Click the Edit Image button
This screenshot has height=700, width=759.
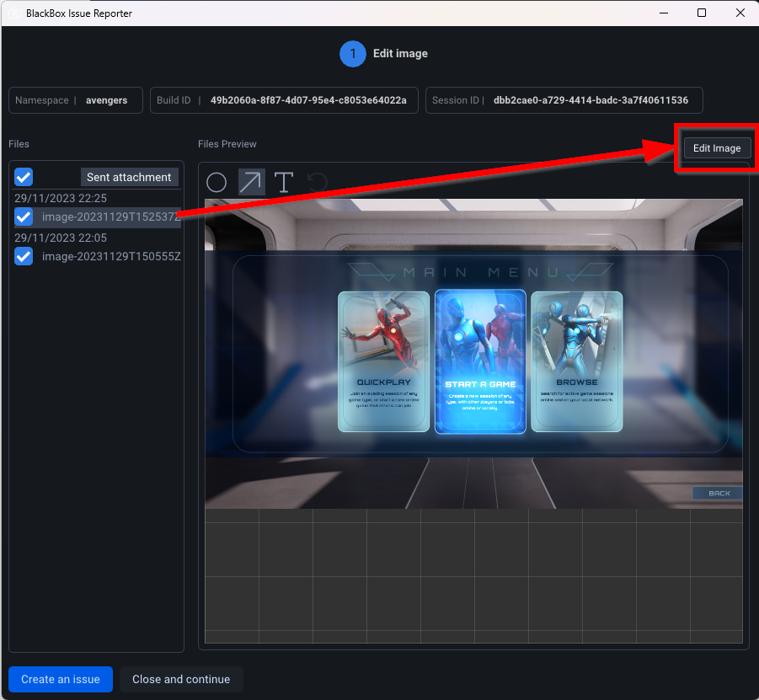717,148
